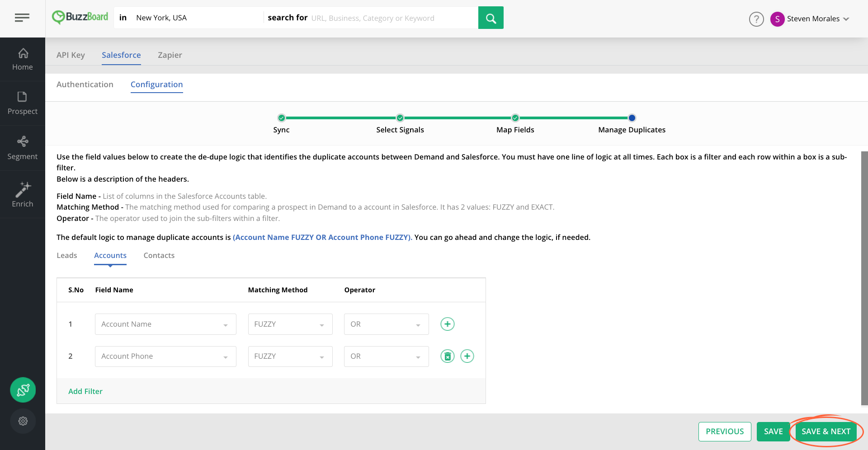Open the operator dropdown in row 1
Viewport: 868px width, 450px height.
(387, 324)
